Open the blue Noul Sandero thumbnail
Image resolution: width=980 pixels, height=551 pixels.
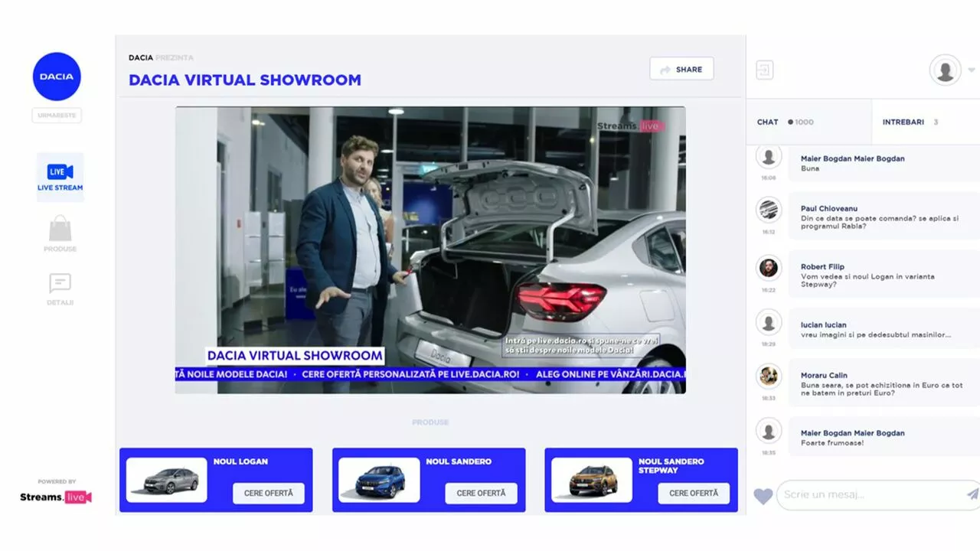(x=379, y=480)
